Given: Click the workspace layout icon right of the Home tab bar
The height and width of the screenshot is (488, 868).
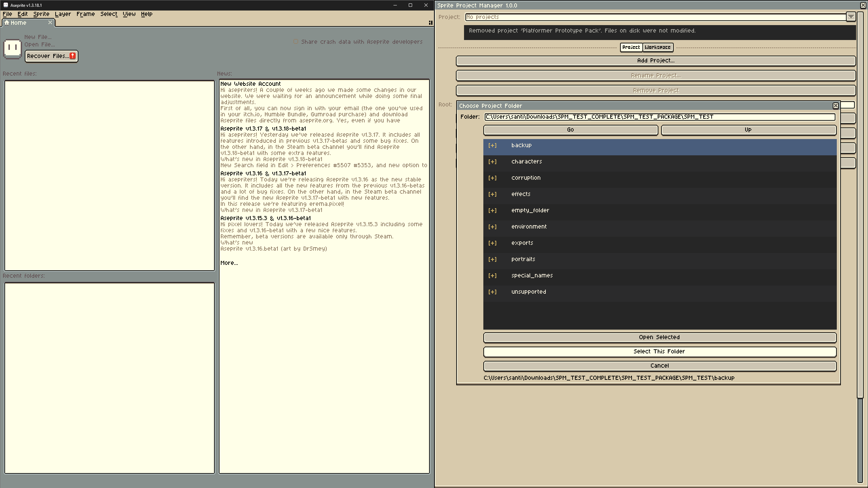Looking at the screenshot, I should click(430, 23).
